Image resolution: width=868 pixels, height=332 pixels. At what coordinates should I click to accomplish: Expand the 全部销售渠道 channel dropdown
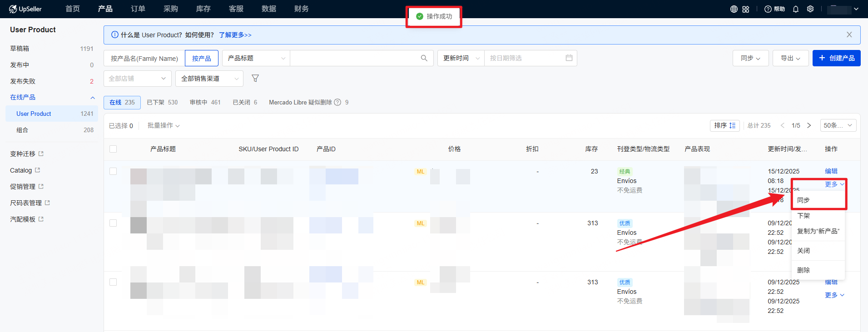(x=209, y=79)
